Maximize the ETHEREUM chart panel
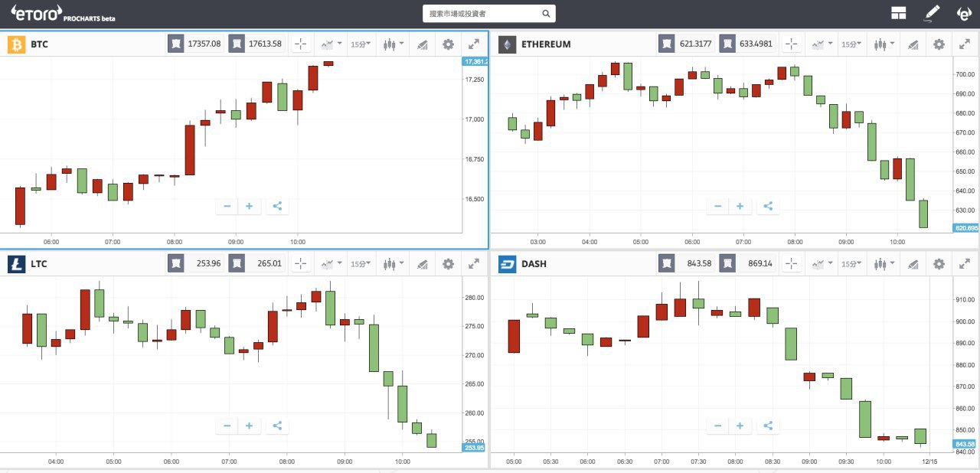This screenshot has width=980, height=473. tap(964, 44)
